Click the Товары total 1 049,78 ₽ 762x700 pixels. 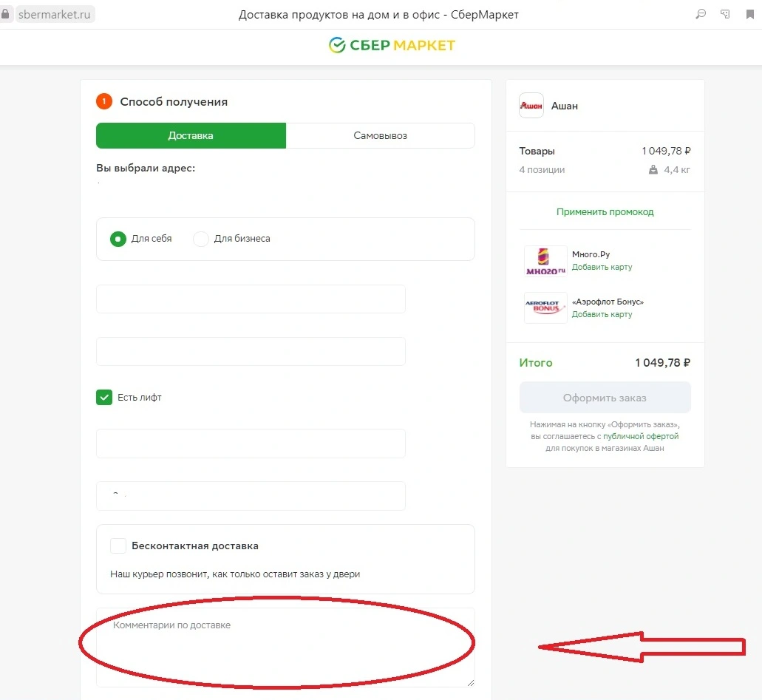666,151
